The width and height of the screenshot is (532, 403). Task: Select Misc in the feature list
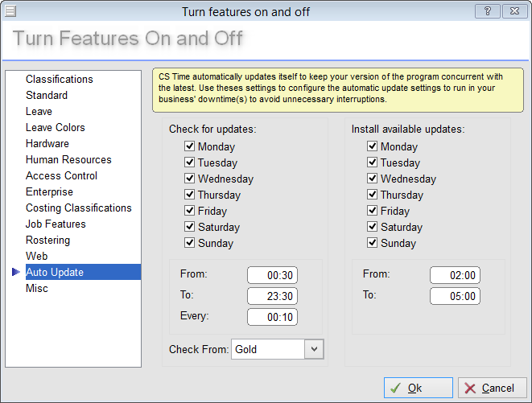pos(37,288)
